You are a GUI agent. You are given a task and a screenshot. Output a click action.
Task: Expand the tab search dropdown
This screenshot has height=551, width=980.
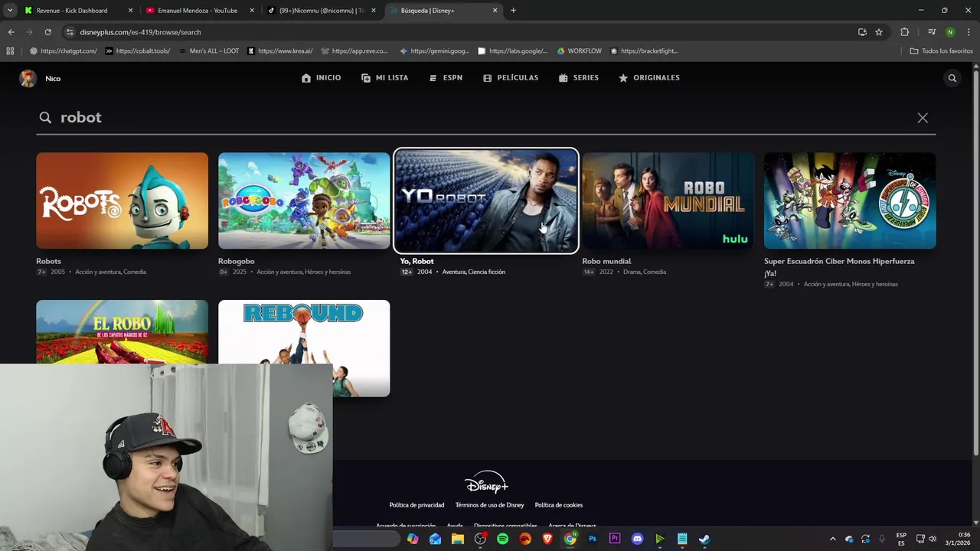tap(9, 11)
